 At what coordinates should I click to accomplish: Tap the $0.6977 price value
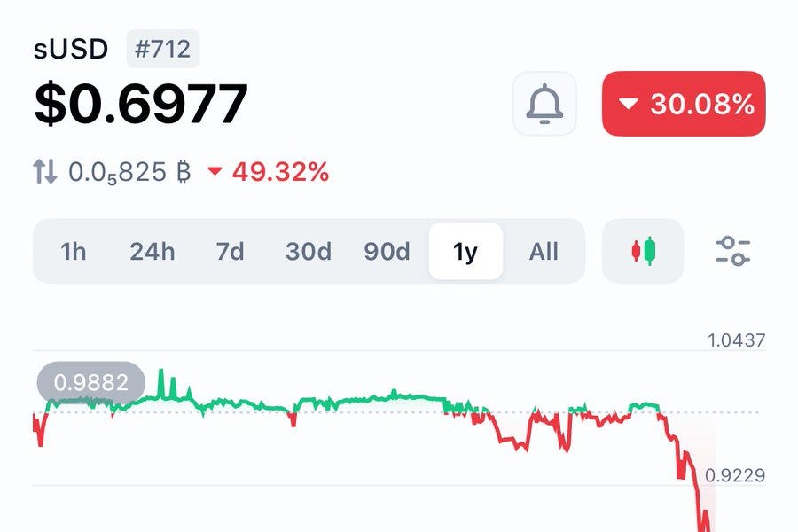tap(141, 104)
